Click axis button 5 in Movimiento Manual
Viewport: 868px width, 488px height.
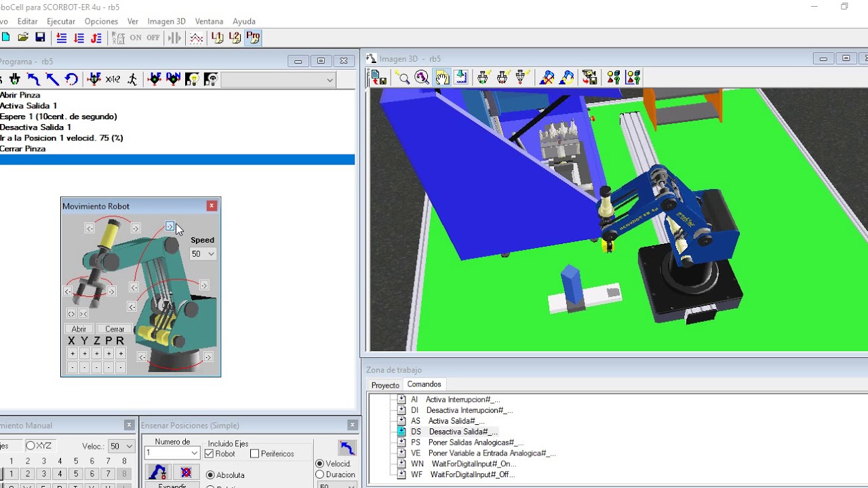click(76, 474)
